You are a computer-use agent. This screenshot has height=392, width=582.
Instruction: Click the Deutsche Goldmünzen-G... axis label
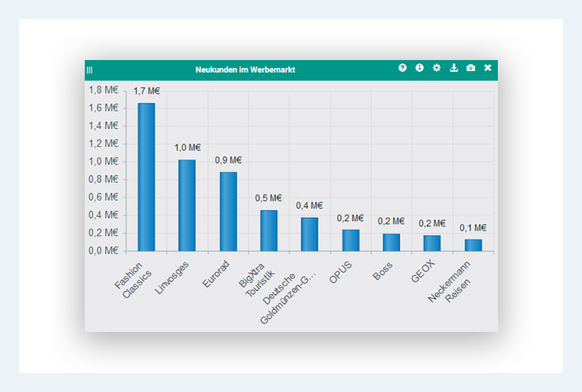[x=288, y=298]
